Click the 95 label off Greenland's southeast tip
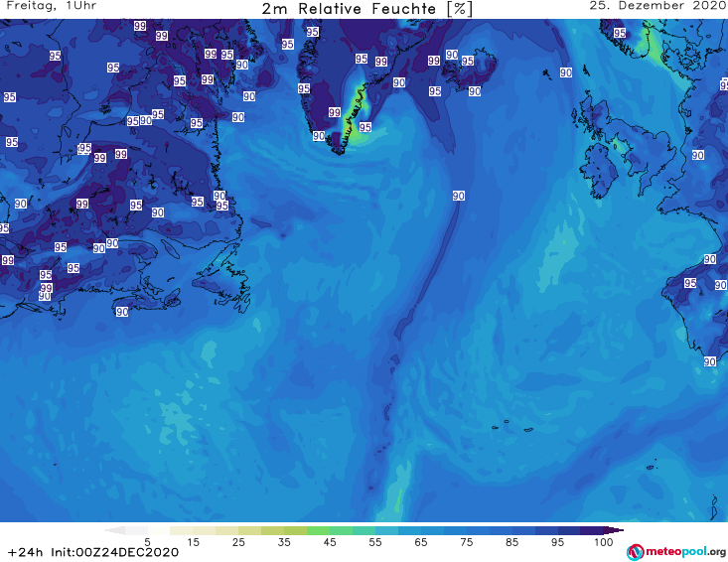 coord(364,127)
